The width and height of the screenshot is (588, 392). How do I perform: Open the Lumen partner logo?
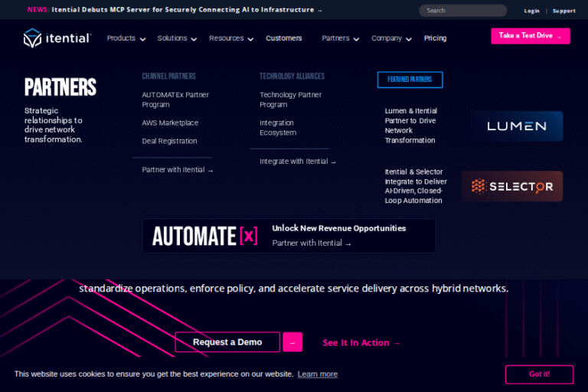coord(517,126)
